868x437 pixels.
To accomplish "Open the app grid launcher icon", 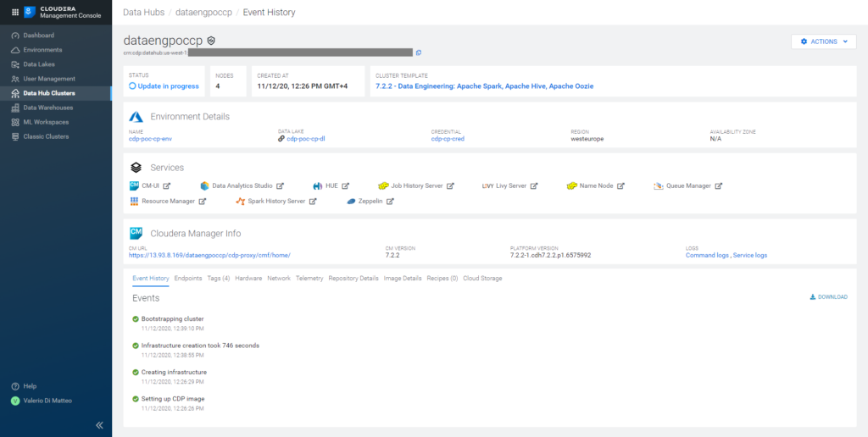I will (x=15, y=12).
